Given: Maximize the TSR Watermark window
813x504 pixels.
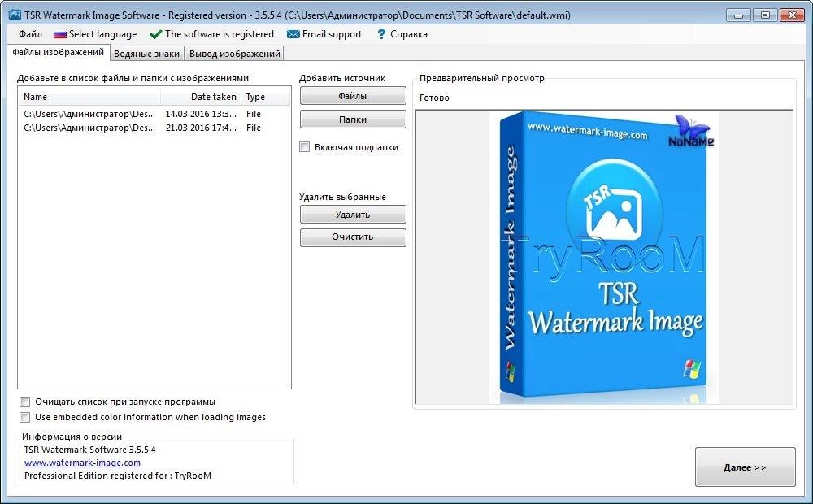Looking at the screenshot, I should tap(765, 15).
